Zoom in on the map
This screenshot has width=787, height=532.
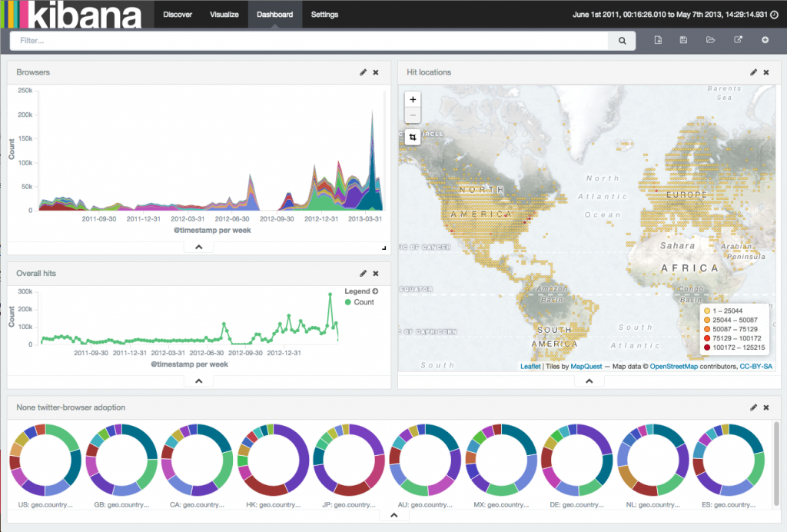(413, 99)
